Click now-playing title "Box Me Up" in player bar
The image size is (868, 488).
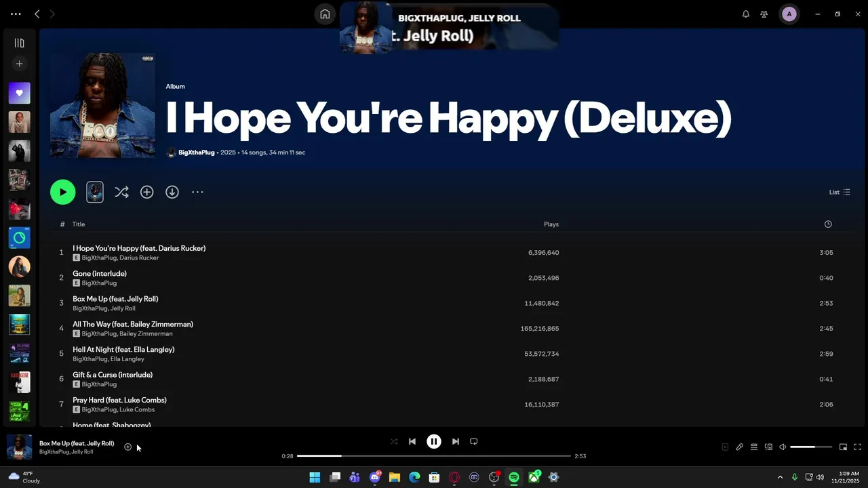pos(77,443)
